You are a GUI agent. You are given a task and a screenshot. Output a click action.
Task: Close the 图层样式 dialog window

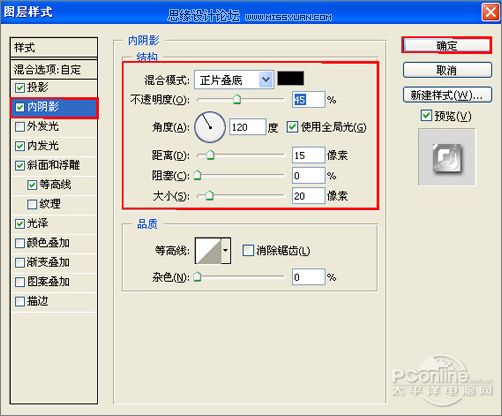(490, 12)
